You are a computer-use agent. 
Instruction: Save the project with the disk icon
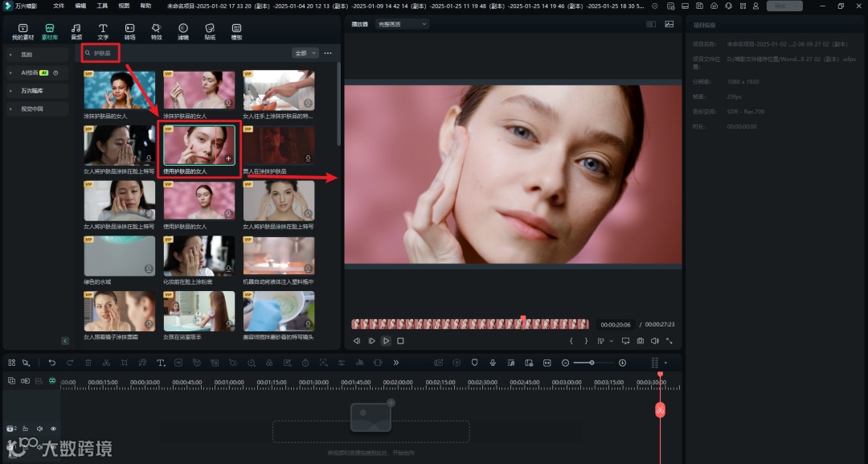pos(700,6)
